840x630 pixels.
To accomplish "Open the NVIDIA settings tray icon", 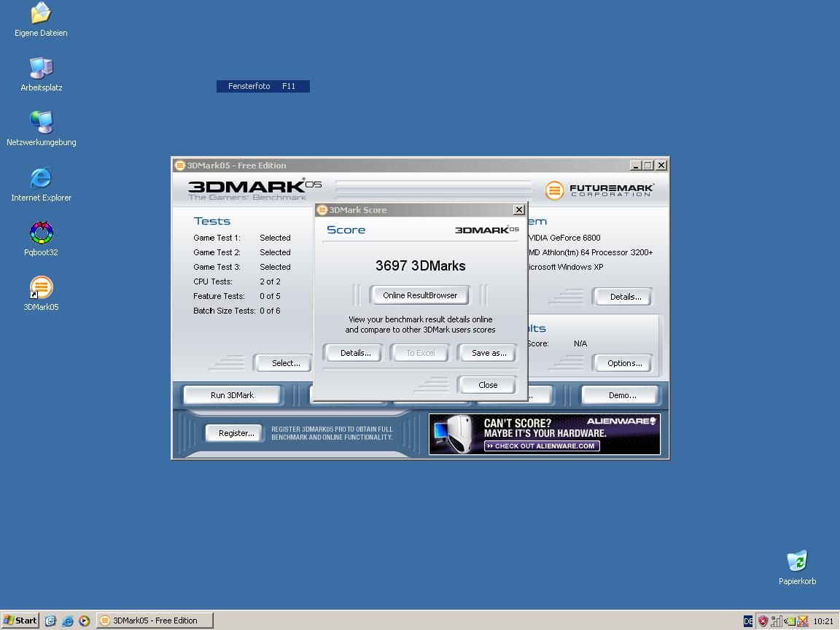I will pos(790,621).
